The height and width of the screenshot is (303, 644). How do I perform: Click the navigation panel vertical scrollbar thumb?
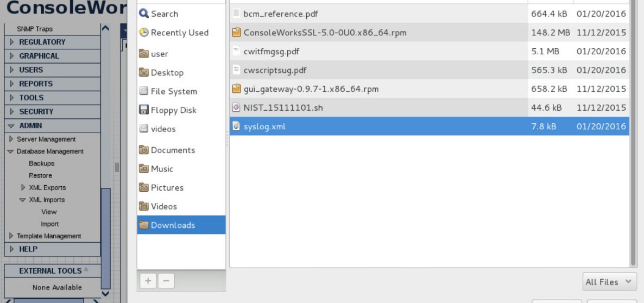pyautogui.click(x=105, y=238)
